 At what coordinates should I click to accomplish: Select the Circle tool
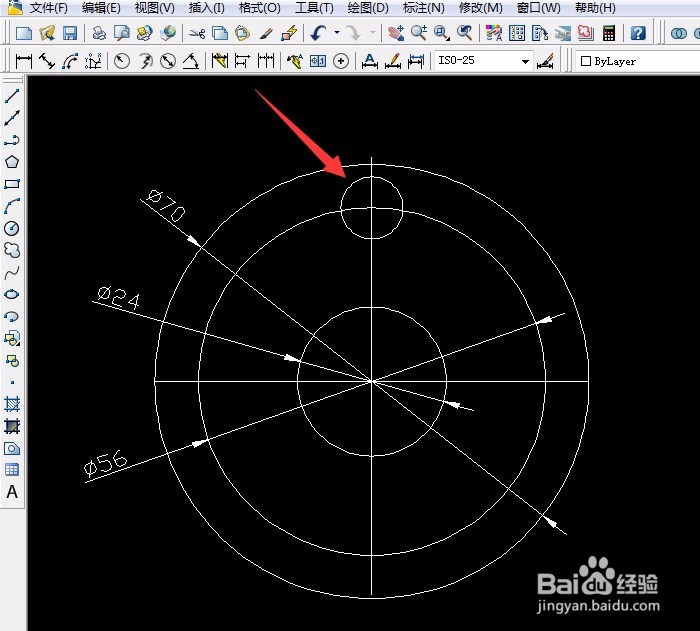[x=12, y=228]
